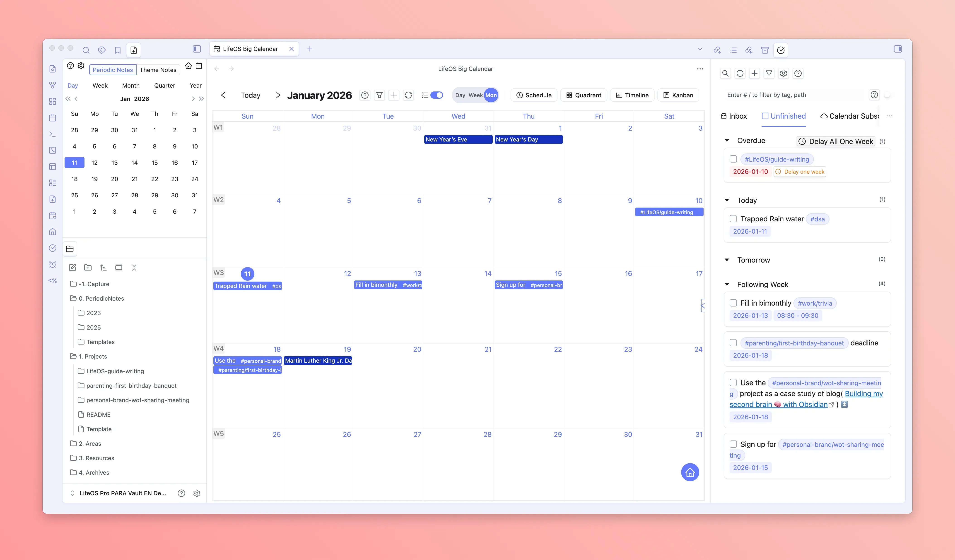Switch to the Inbox tab
Screen dimensions: 955x560
(x=734, y=116)
